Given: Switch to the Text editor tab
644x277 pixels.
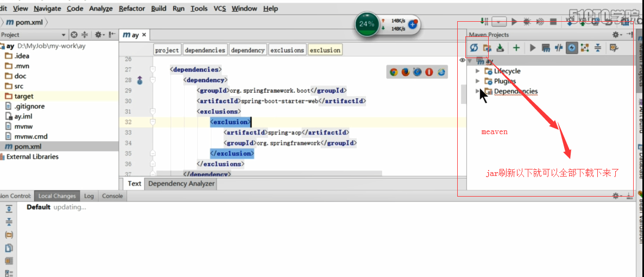Looking at the screenshot, I should pos(134,184).
